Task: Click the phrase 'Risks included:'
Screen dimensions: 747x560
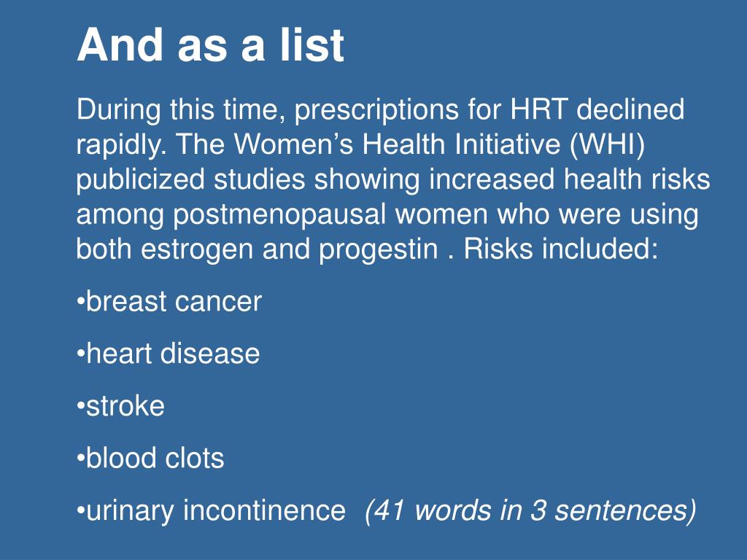Action: click(561, 249)
